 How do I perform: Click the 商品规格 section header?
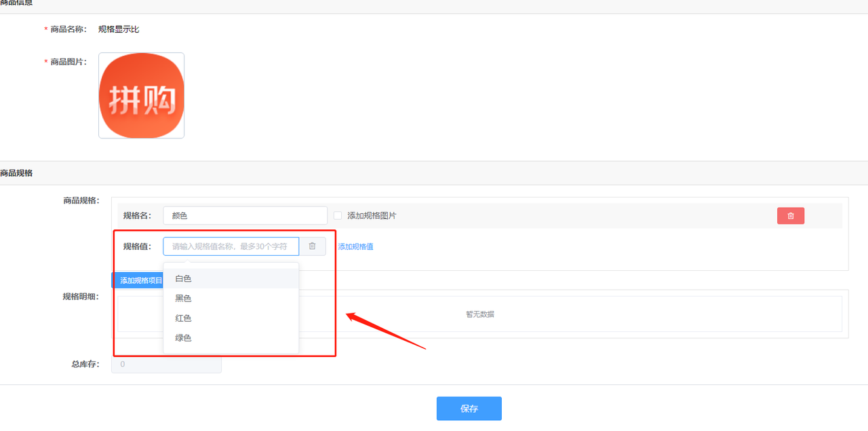click(16, 173)
